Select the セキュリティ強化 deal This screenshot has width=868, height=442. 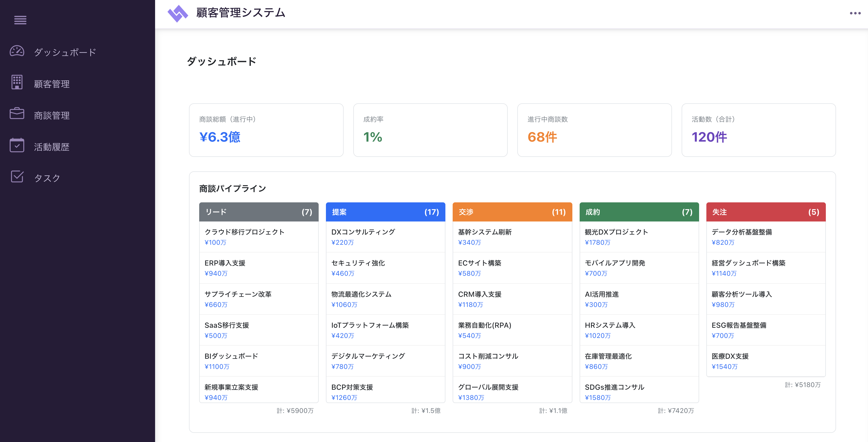coord(386,268)
